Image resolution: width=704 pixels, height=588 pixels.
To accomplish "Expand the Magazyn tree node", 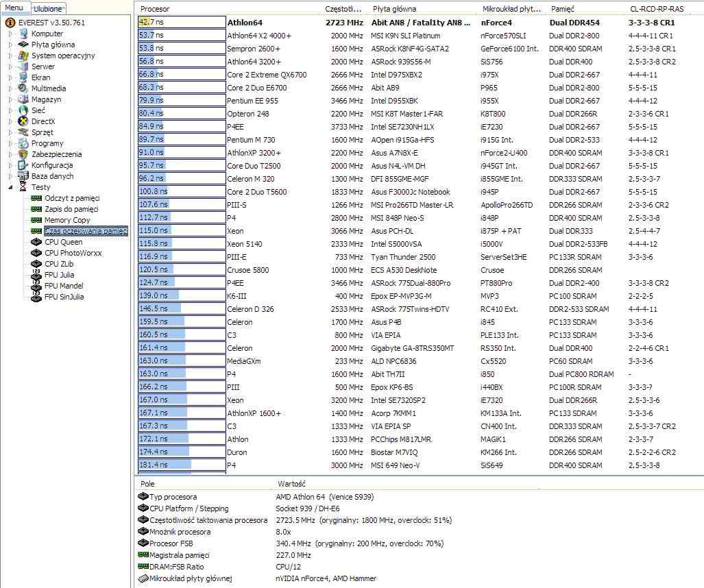I will tap(10, 99).
